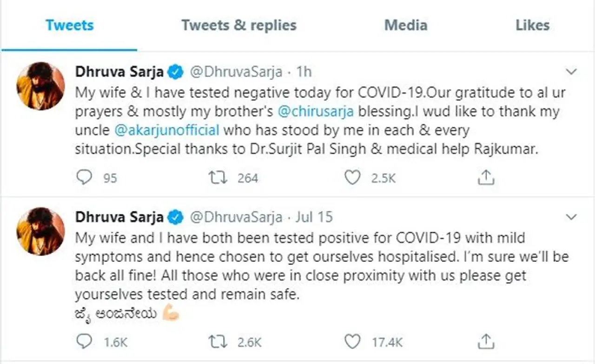Select the Tweets tab
Screen dimensions: 595x364
tap(70, 25)
